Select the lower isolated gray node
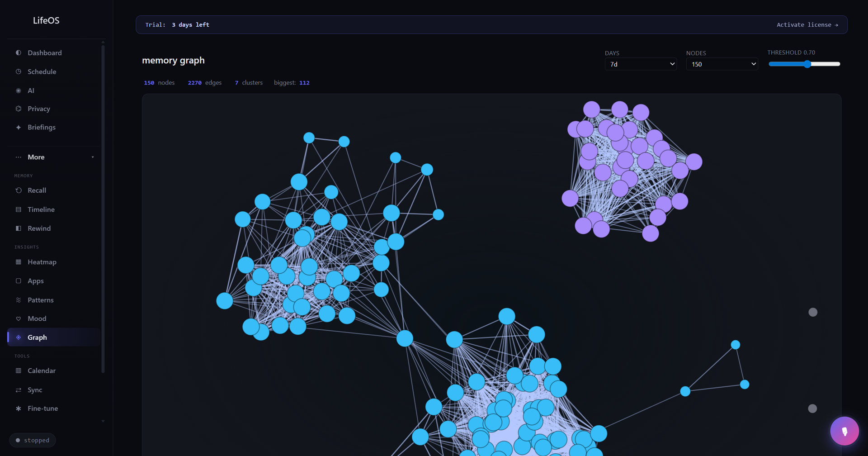 coord(812,408)
